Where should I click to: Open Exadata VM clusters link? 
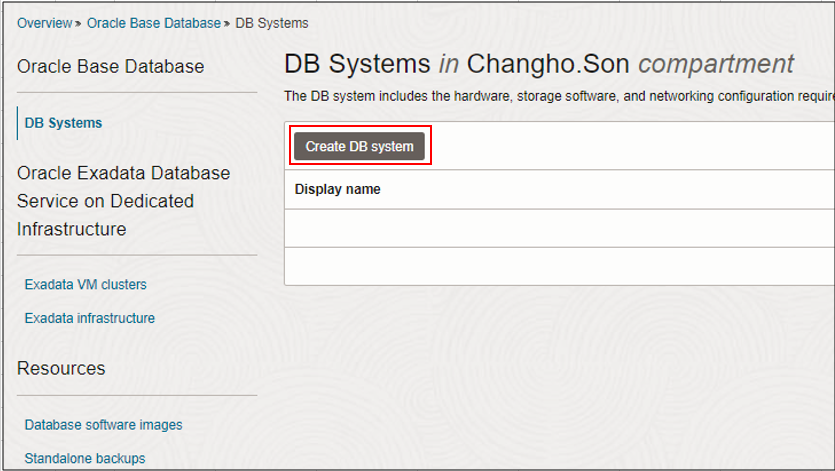point(85,285)
